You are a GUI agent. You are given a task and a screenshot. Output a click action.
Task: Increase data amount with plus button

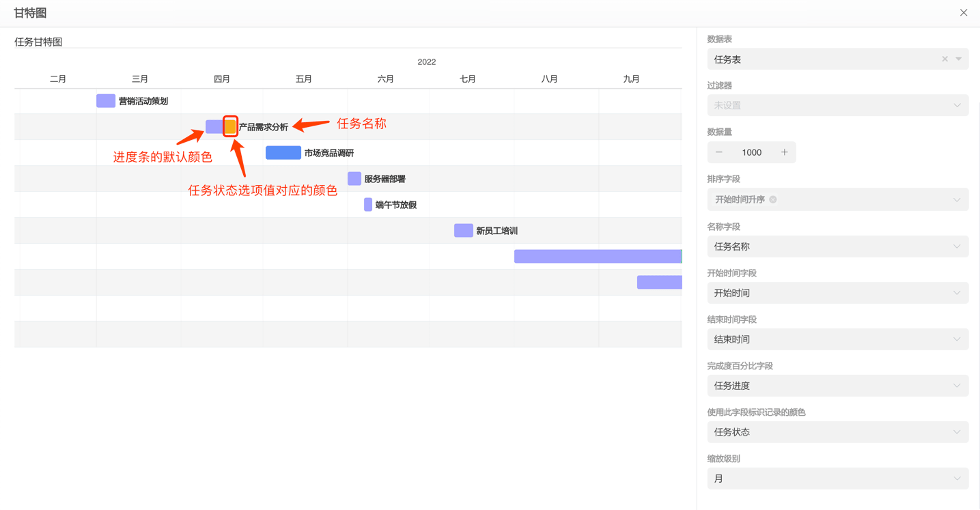click(x=784, y=152)
